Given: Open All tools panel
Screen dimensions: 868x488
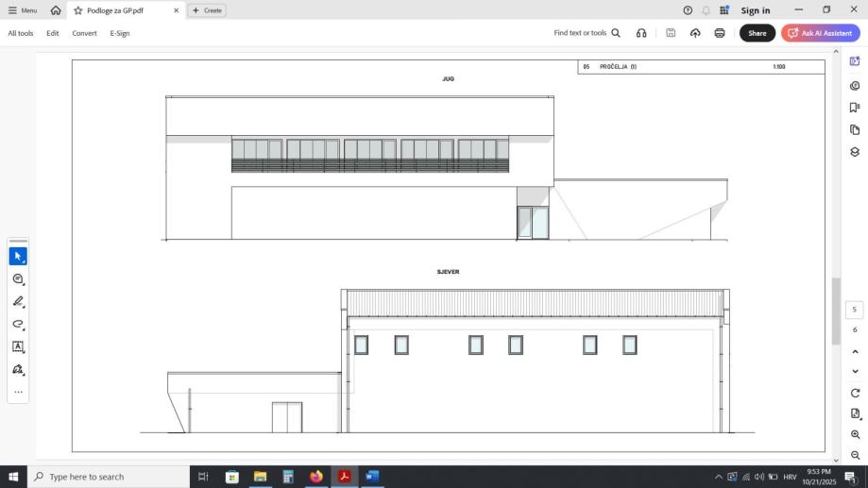Looking at the screenshot, I should (x=21, y=33).
